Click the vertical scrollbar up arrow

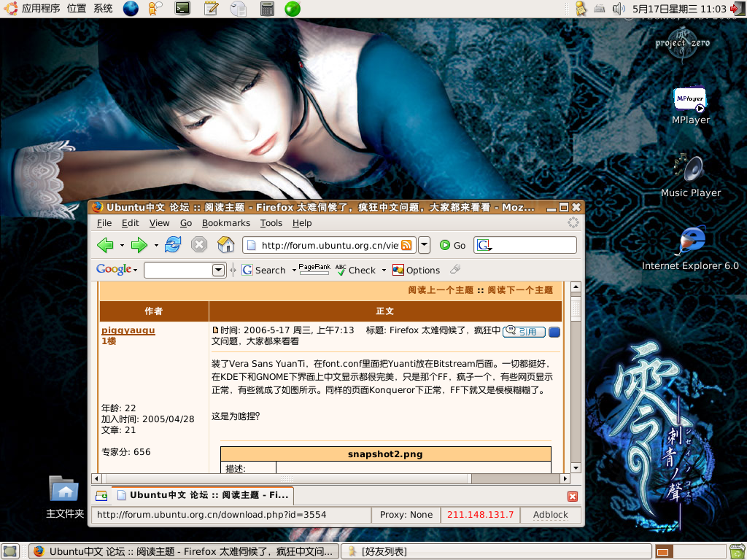576,287
